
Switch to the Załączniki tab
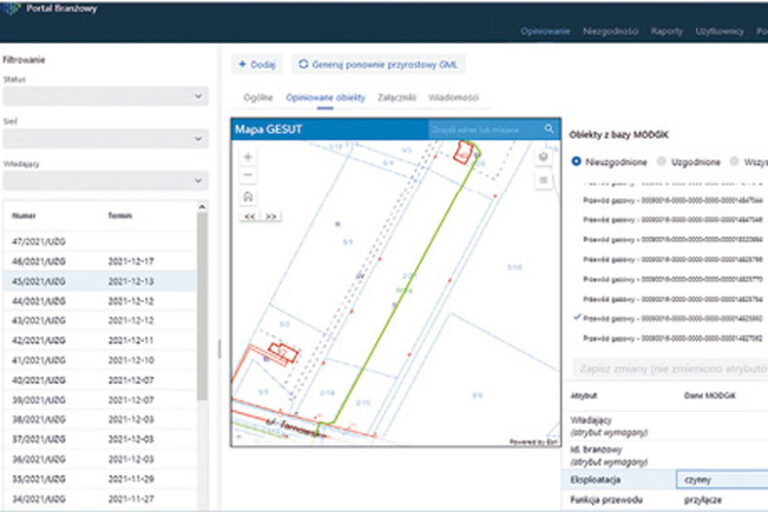point(397,98)
